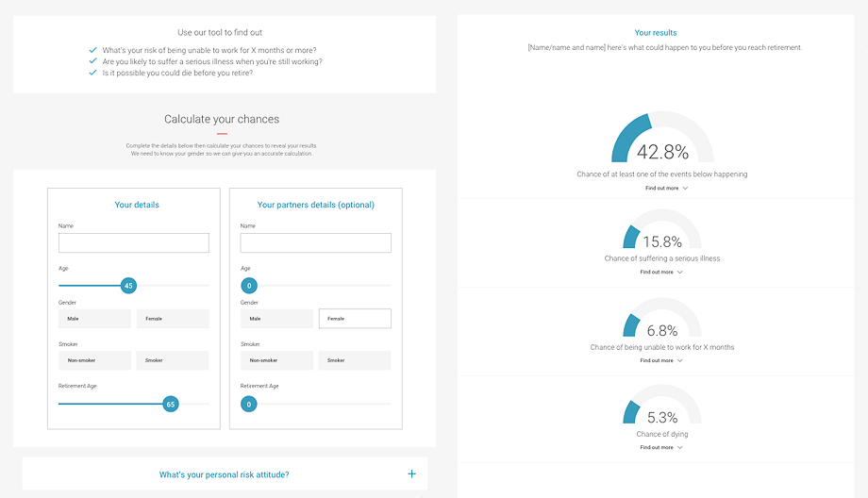Click the Retirement Age handle showing 65
Viewport: 868px width, 498px height.
[171, 404]
